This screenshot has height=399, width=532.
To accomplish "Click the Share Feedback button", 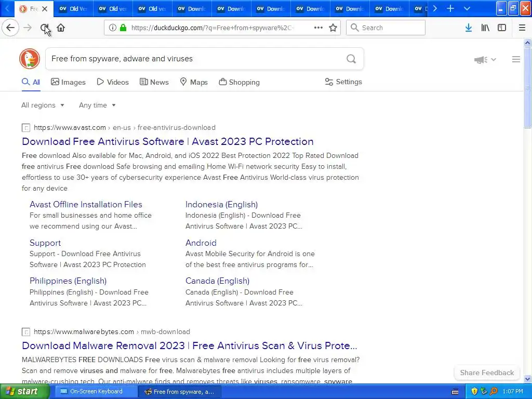I will pos(487,373).
